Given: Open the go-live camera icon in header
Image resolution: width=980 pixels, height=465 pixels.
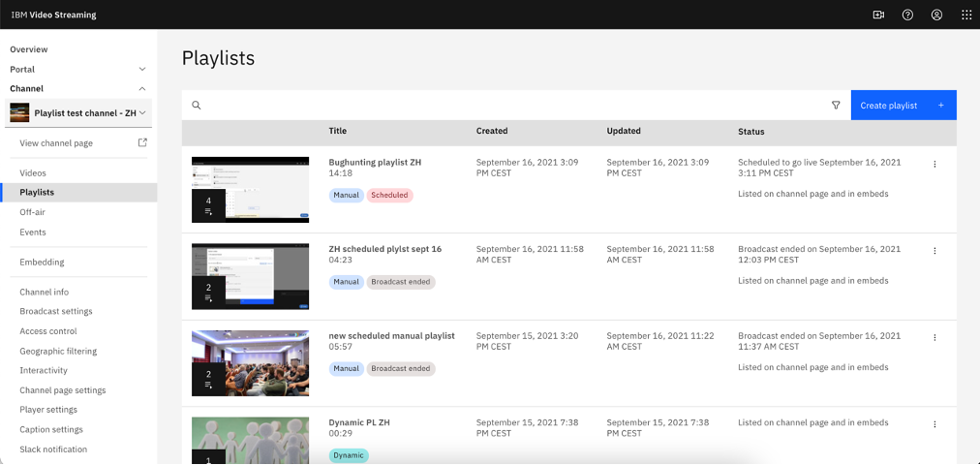Looking at the screenshot, I should click(878, 15).
